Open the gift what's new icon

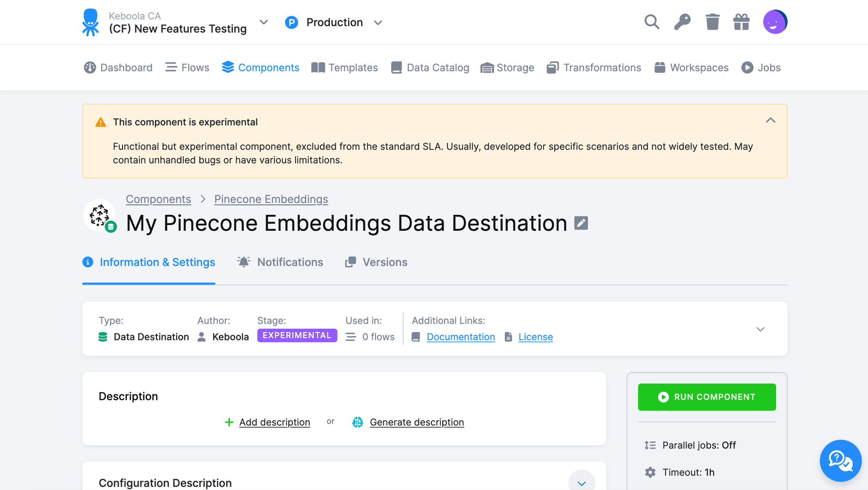point(741,22)
